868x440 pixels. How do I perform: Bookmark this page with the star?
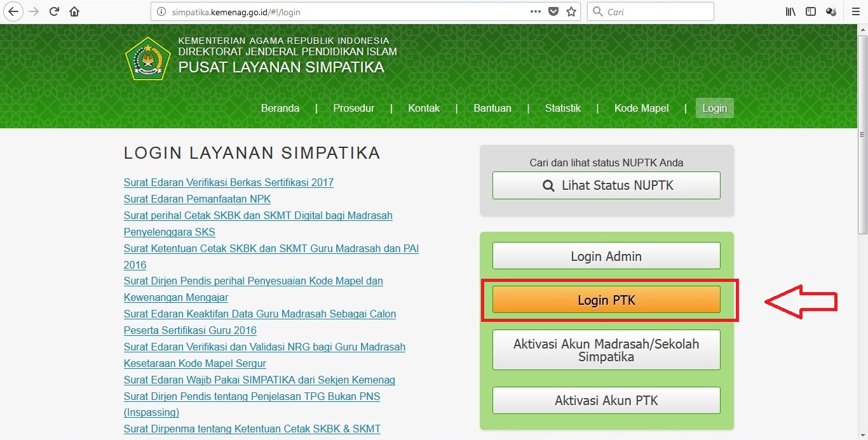pos(570,11)
